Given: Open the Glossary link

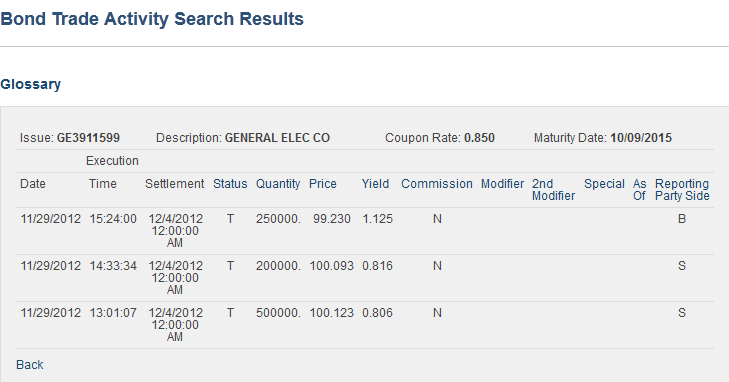Looking at the screenshot, I should click(x=31, y=84).
